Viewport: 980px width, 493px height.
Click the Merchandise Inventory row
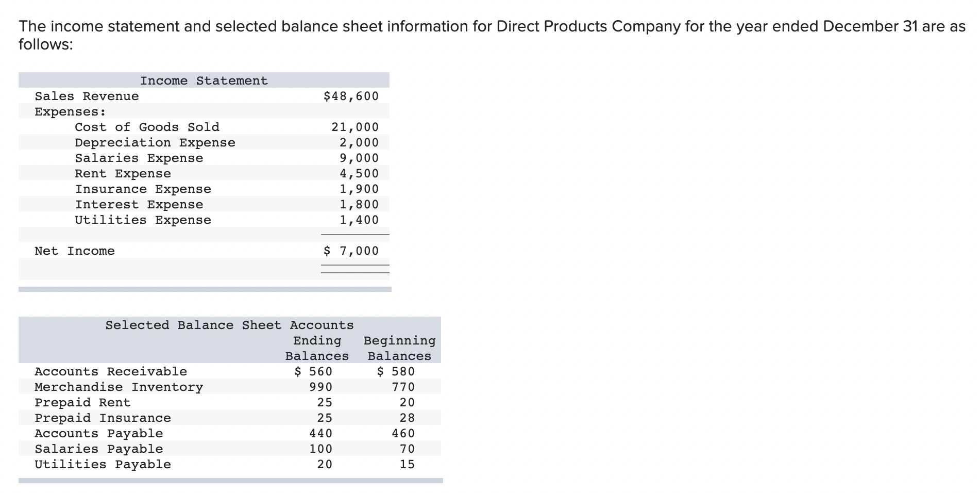(x=118, y=386)
